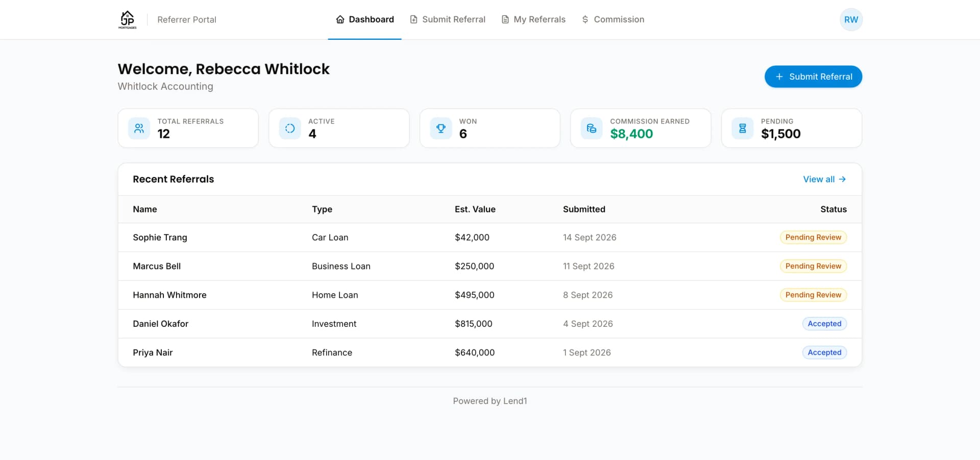The height and width of the screenshot is (460, 980).
Task: Click the Pending hourglass icon
Action: [743, 128]
